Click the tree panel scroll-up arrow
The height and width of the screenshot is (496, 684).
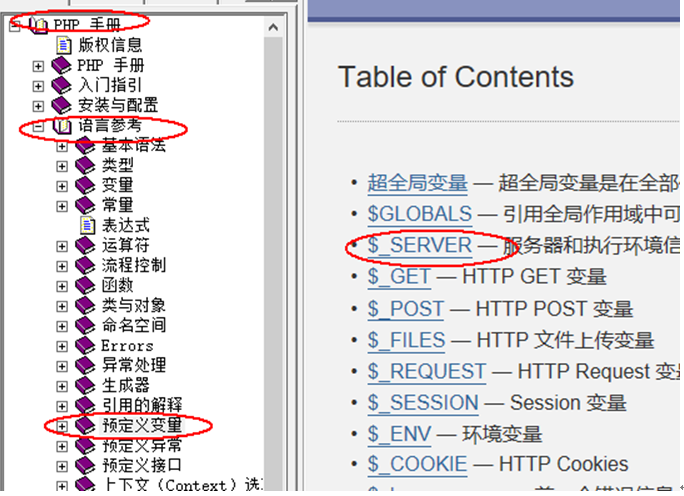pyautogui.click(x=273, y=27)
